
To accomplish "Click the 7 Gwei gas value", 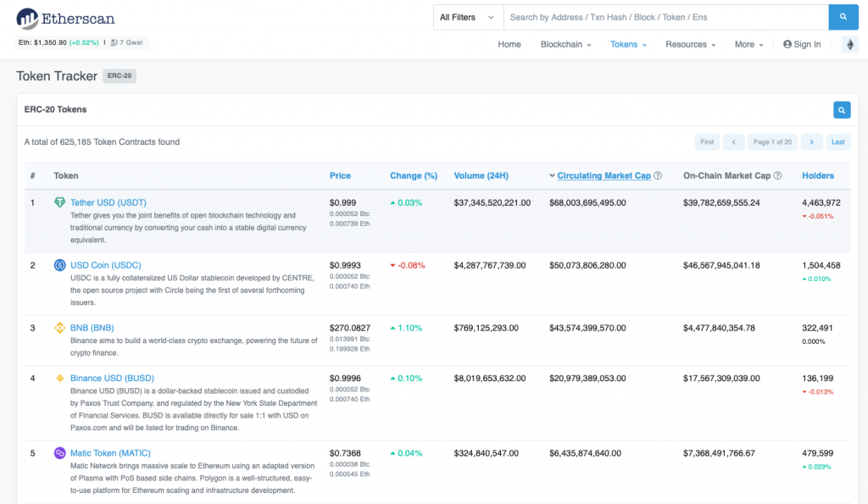I will (131, 42).
